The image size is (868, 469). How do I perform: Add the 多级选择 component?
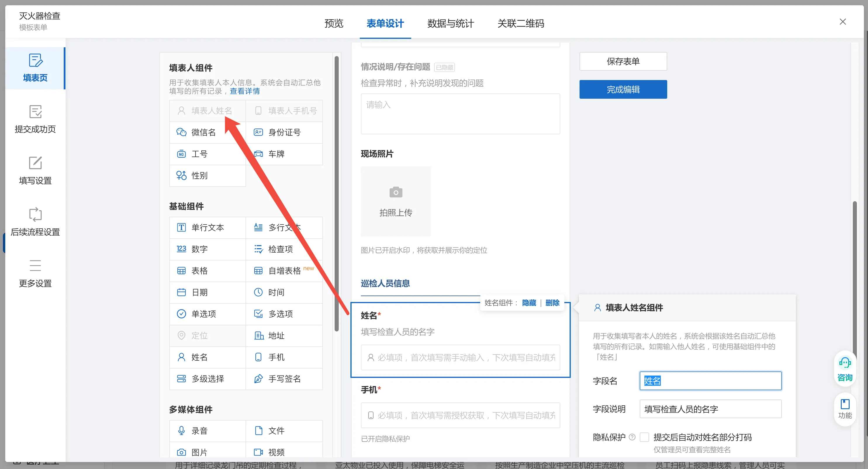click(208, 379)
